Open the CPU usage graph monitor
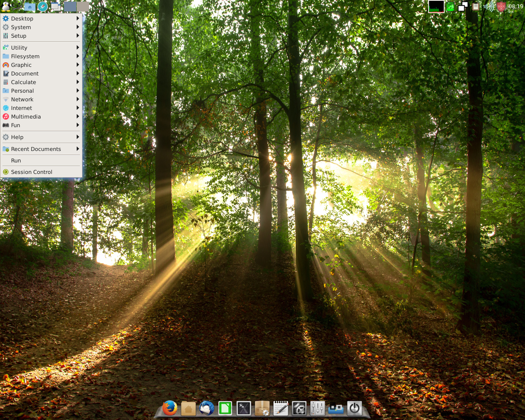Image resolution: width=525 pixels, height=420 pixels. (436, 7)
